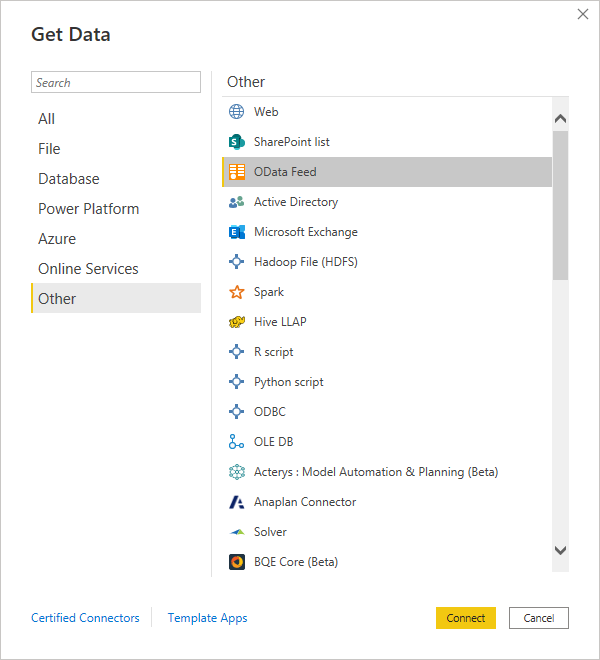Click the SharePoint list icon
This screenshot has width=600, height=660.
236,142
